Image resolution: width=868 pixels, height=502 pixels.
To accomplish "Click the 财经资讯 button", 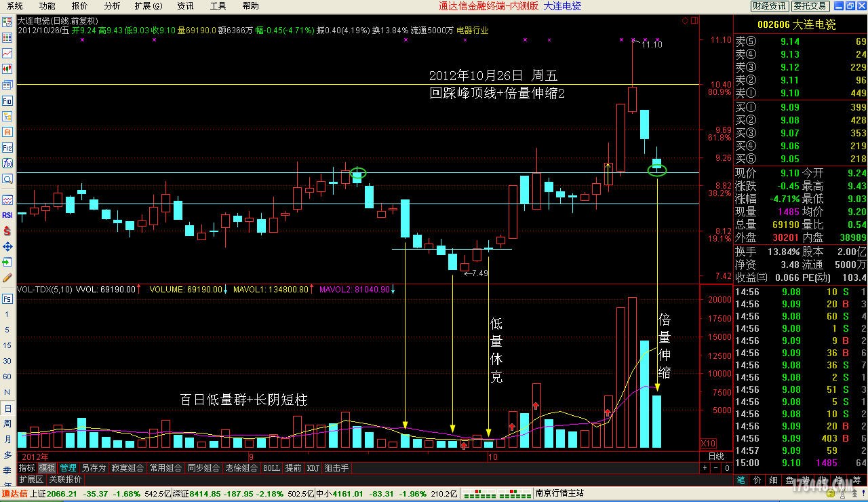I will pyautogui.click(x=770, y=6).
